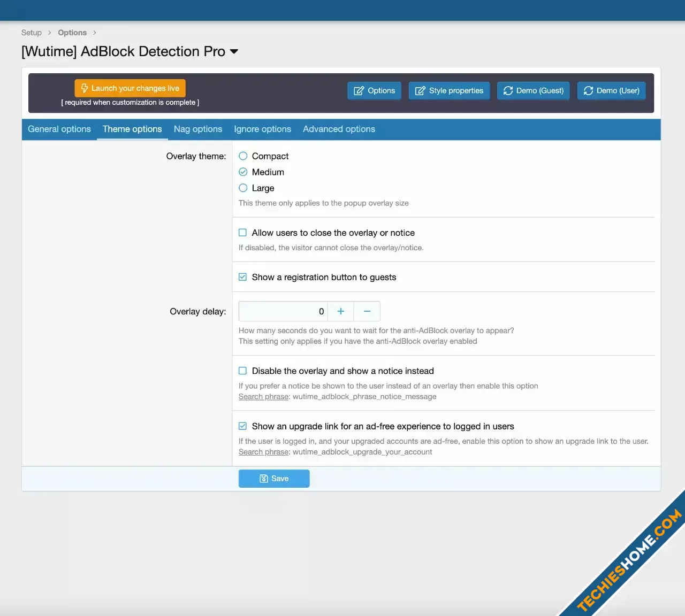This screenshot has width=685, height=616.
Task: Enable Allow users to close the overlay
Action: point(242,233)
